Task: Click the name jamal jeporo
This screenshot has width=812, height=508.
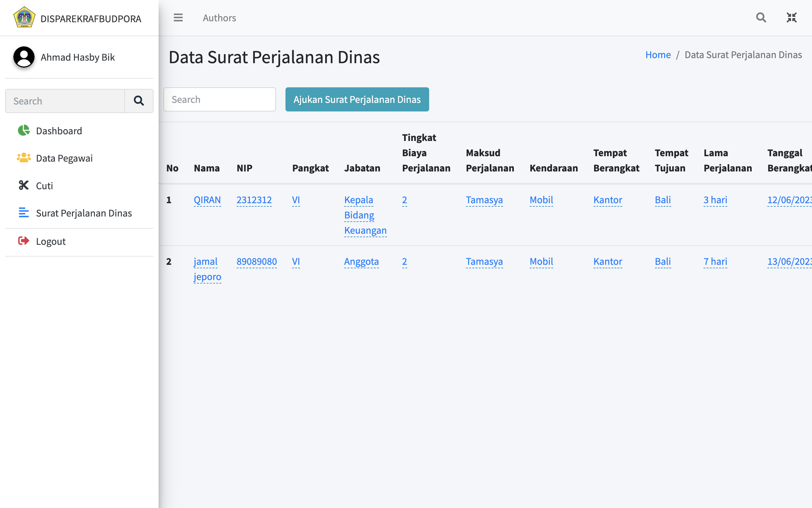Action: (207, 269)
